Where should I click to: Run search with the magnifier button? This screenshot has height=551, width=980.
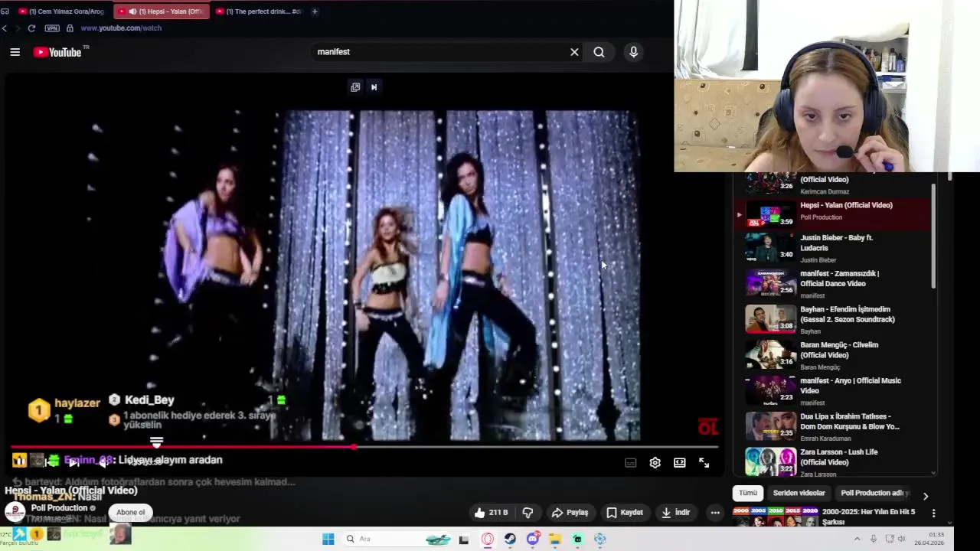tap(599, 52)
